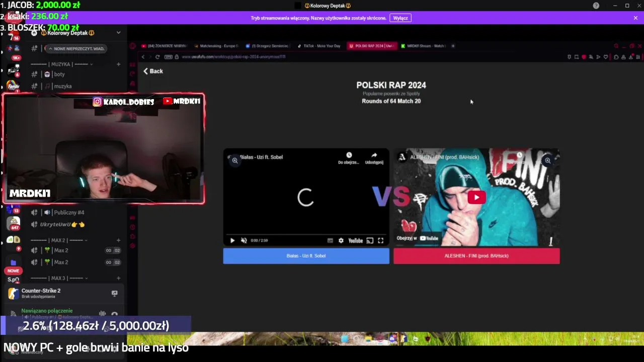Screen dimensions: 644x362
Task: Select user UkryteUwU in voice channel
Action: (62, 224)
